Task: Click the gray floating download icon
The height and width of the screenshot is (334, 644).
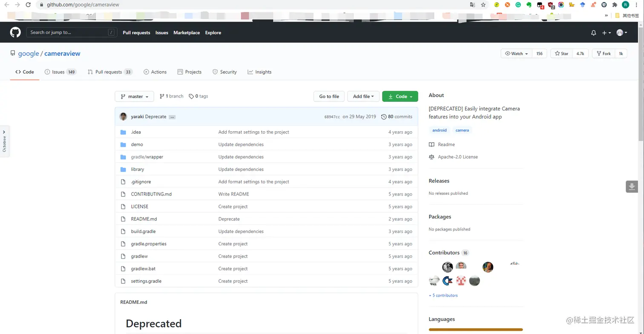Action: coord(632,186)
